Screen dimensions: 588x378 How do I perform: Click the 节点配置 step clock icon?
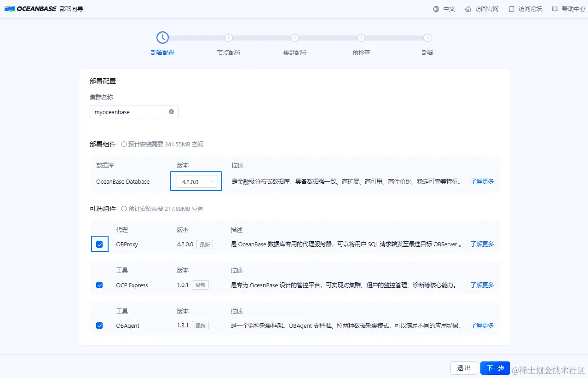pyautogui.click(x=229, y=38)
